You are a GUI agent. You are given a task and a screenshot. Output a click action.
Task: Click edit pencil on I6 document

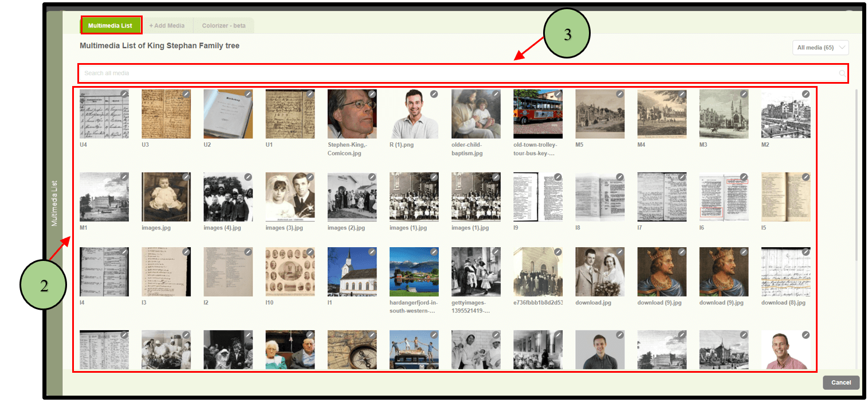pos(744,177)
